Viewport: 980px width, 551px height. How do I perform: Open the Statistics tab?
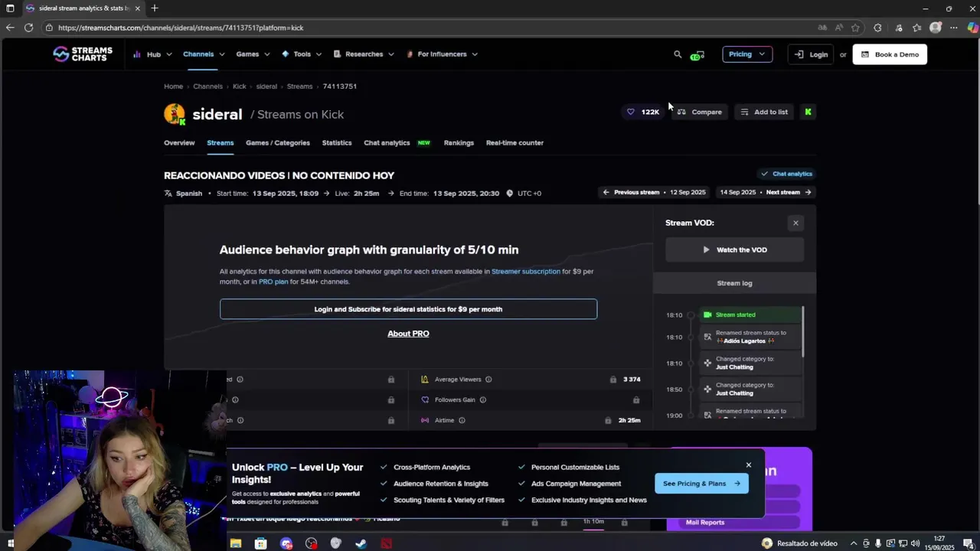point(337,143)
